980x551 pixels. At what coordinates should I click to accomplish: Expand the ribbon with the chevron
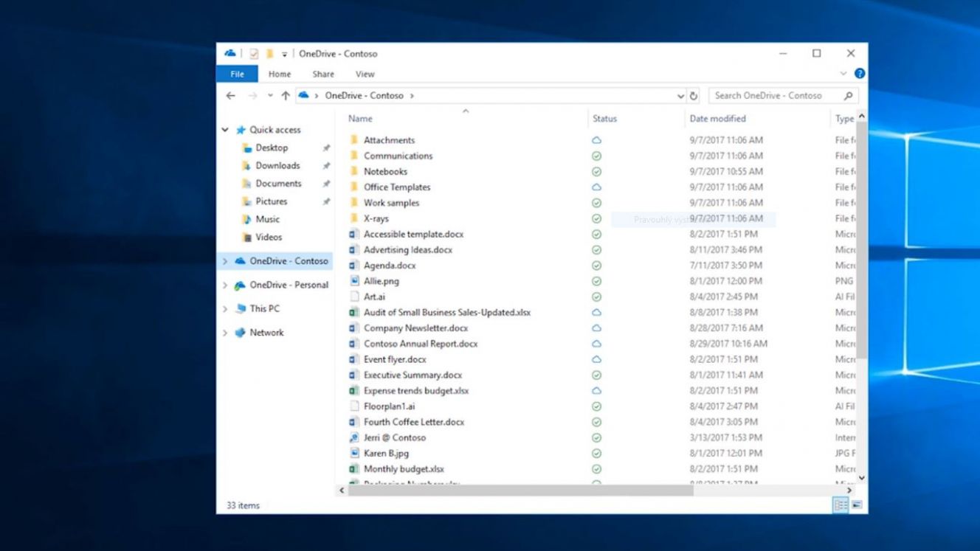(843, 74)
